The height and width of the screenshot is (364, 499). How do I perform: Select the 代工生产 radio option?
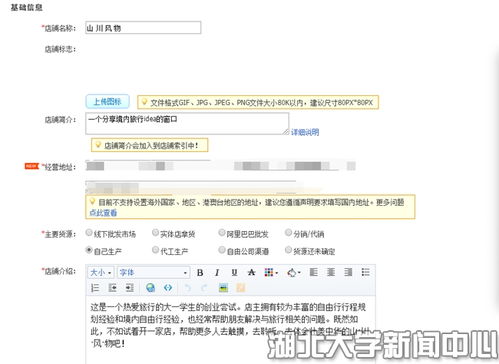pyautogui.click(x=155, y=250)
